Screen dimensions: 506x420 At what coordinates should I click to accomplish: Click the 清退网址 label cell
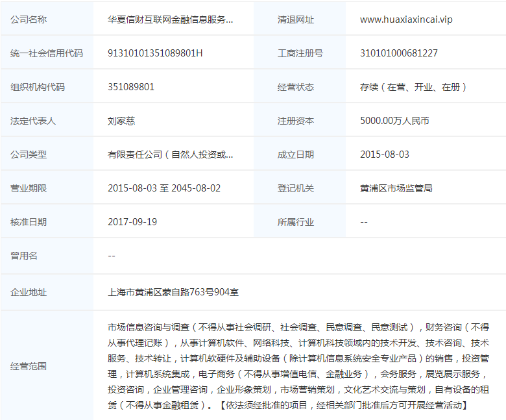pos(300,19)
